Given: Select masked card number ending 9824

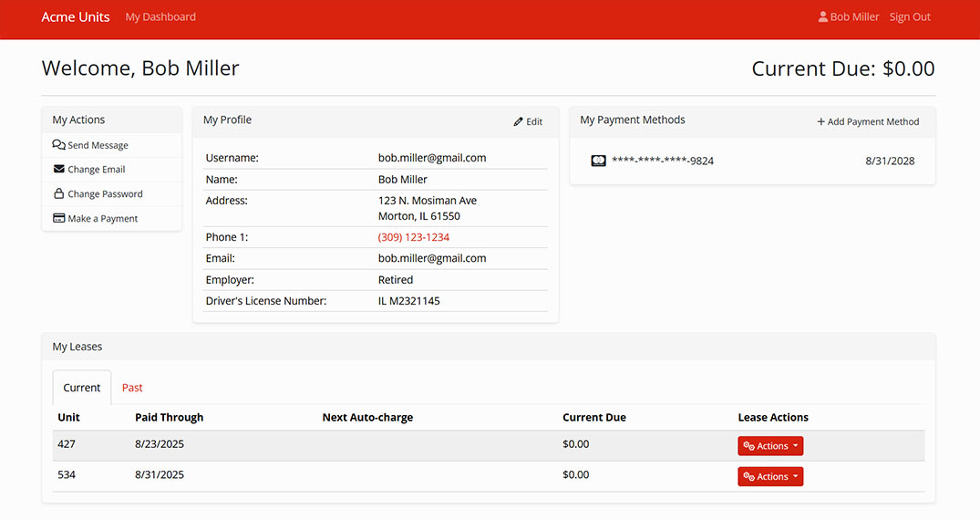Looking at the screenshot, I should click(663, 161).
